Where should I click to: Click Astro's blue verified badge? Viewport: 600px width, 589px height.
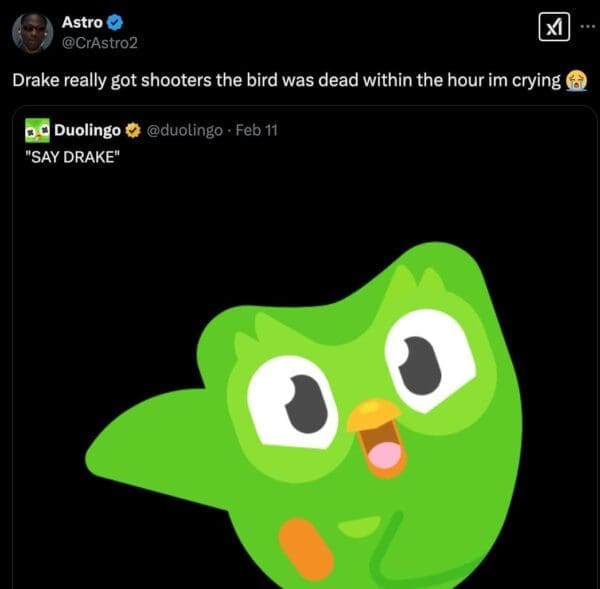coord(115,21)
